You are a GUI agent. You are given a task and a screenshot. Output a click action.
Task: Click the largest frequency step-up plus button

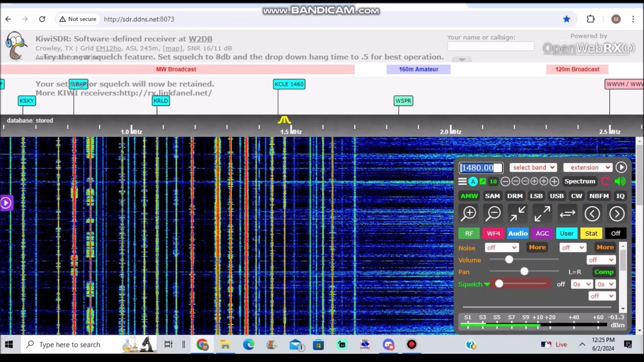[x=554, y=182]
